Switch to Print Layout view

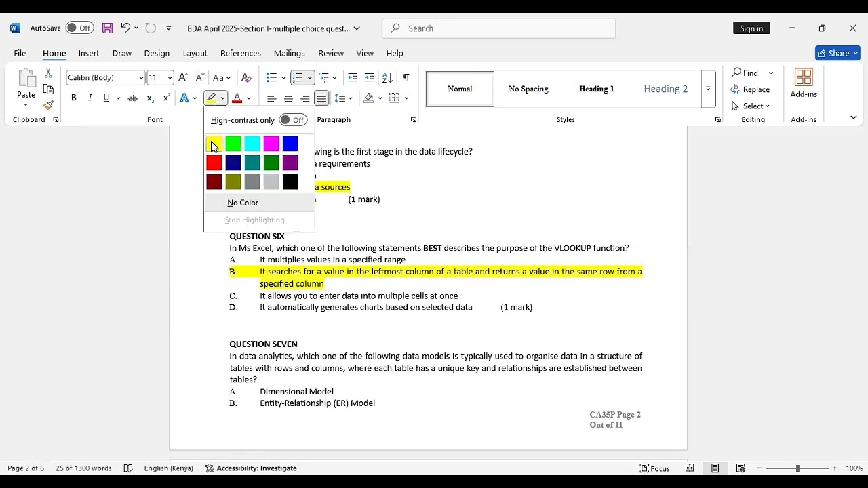(715, 468)
